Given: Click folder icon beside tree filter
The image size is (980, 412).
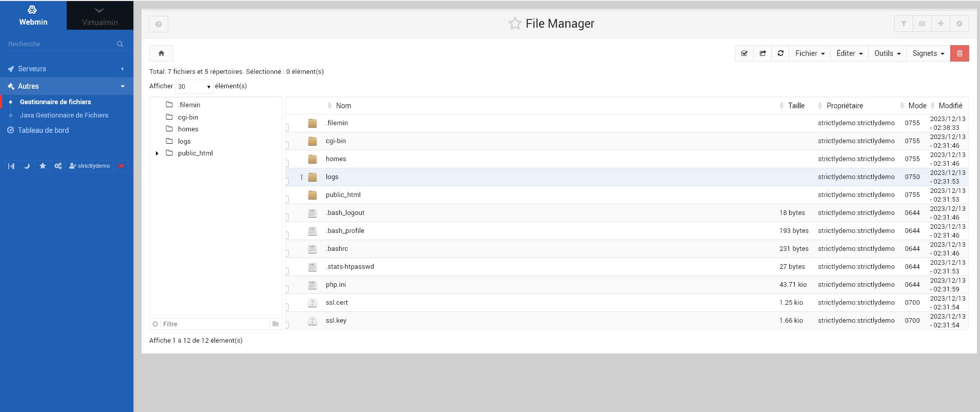Looking at the screenshot, I should [x=276, y=324].
